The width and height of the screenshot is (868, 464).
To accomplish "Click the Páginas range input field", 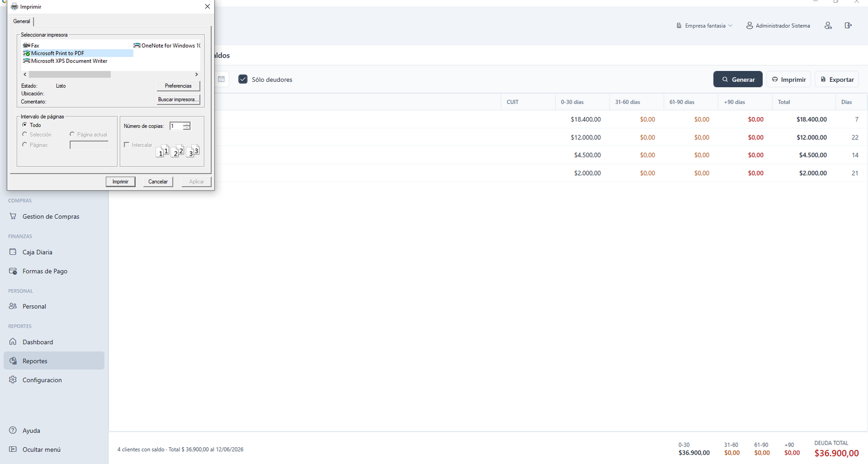I will [89, 145].
